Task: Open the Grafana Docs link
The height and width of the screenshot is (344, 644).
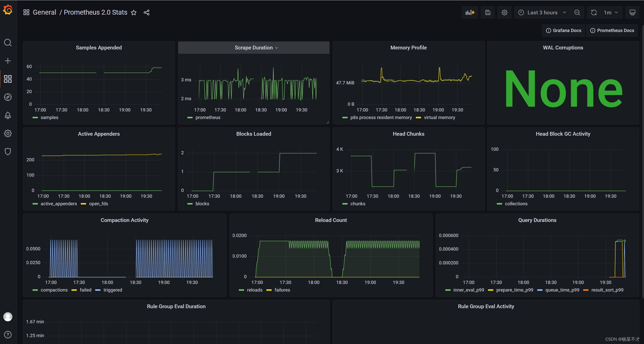Action: point(563,31)
